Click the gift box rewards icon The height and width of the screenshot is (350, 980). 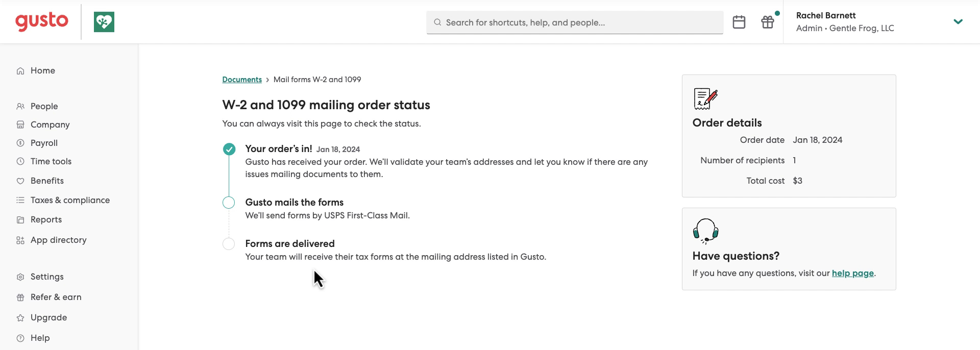tap(768, 22)
